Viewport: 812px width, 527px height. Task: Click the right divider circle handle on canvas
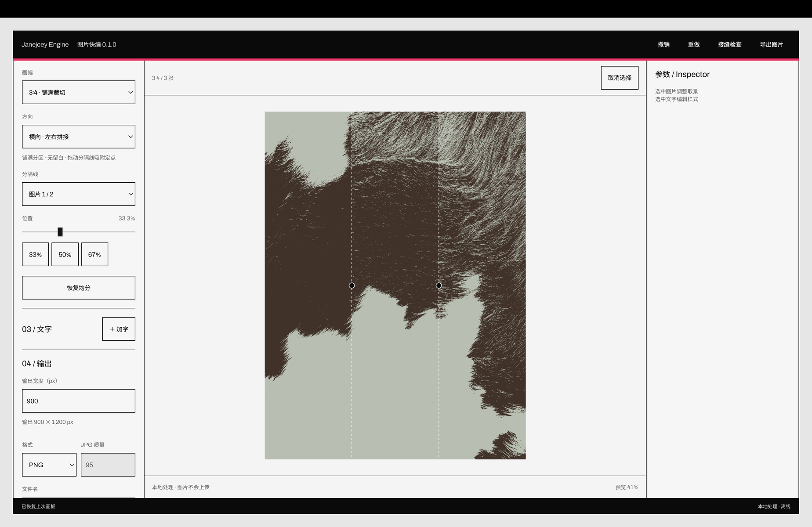(x=439, y=285)
